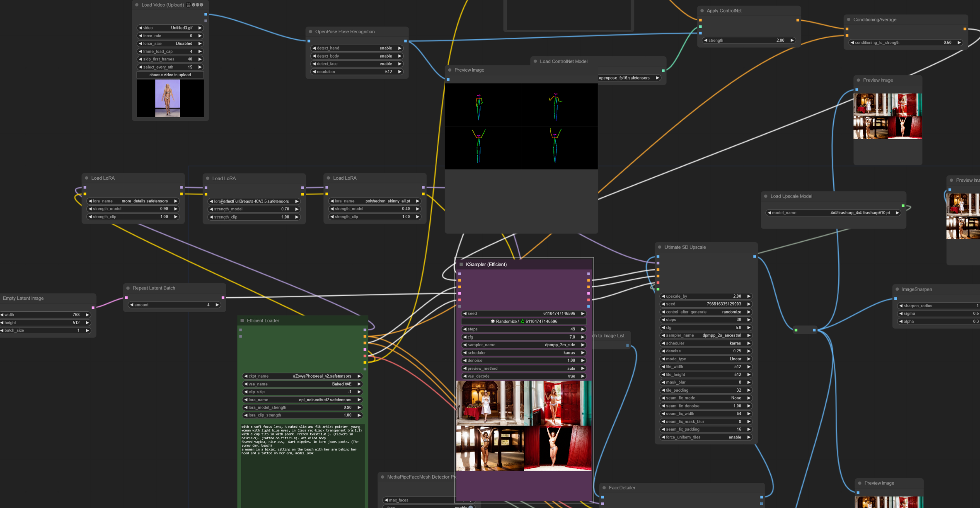Toggle force_uniform_tiles in Ultimate SD Upscale
This screenshot has height=508, width=980.
[x=706, y=437]
